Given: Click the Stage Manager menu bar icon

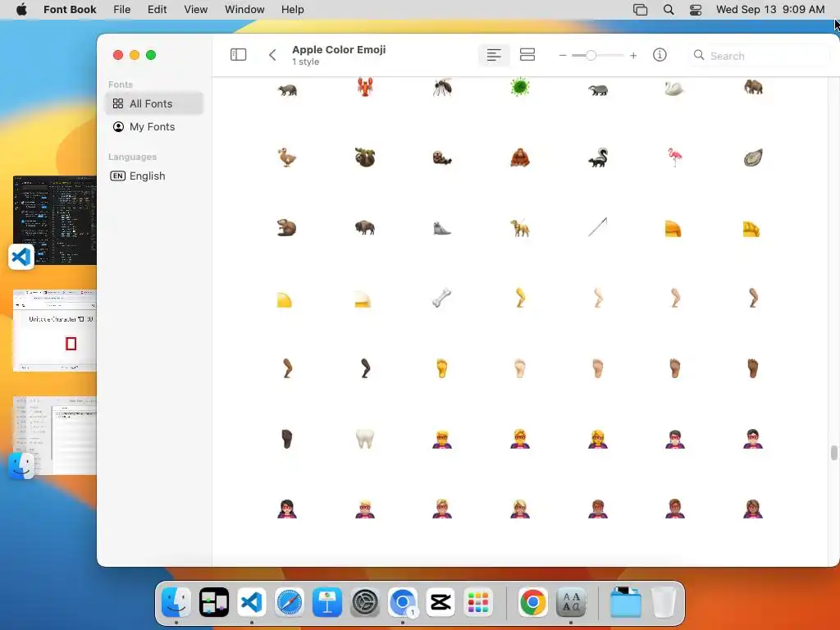Looking at the screenshot, I should pyautogui.click(x=640, y=9).
